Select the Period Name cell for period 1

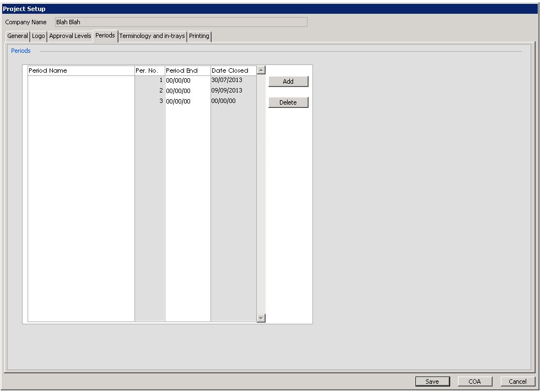80,79
